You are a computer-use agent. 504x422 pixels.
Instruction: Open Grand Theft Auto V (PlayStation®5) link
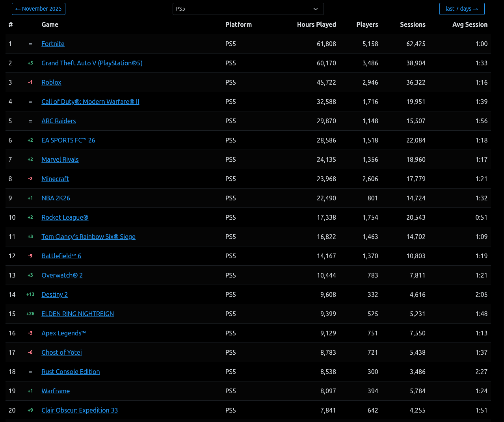point(92,63)
